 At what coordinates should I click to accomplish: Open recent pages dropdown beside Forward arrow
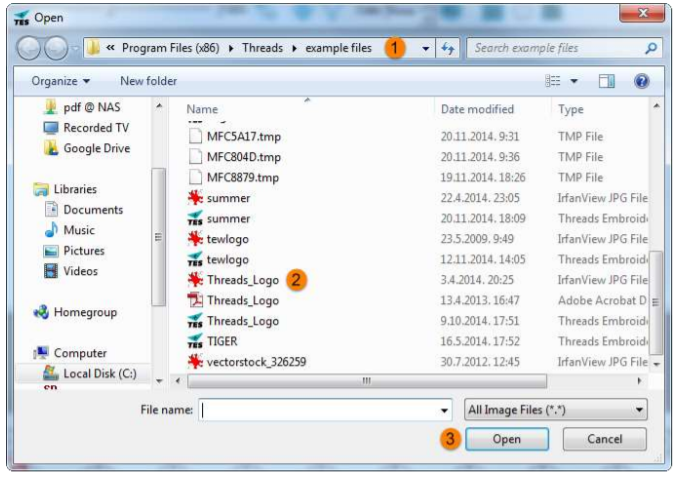tap(75, 48)
